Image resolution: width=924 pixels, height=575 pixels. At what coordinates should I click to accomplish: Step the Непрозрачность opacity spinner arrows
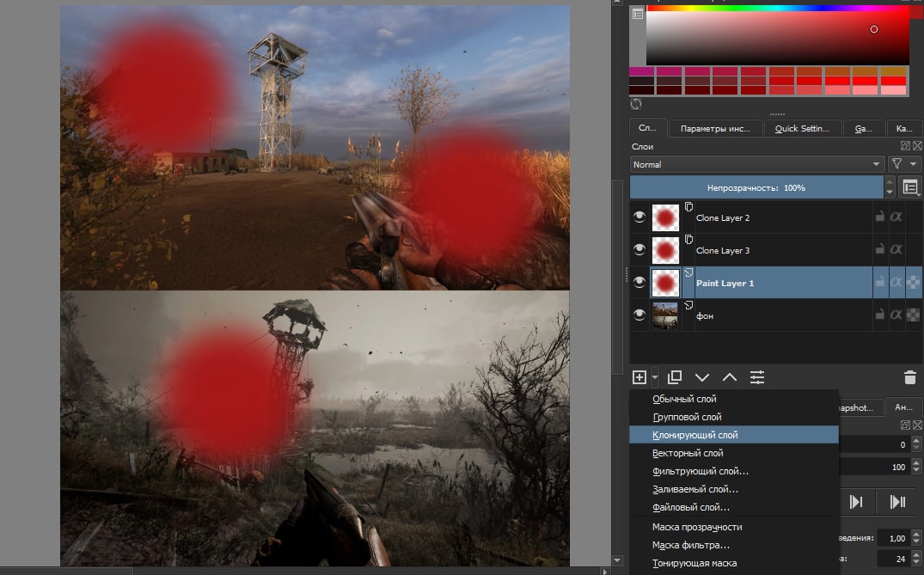coord(890,187)
